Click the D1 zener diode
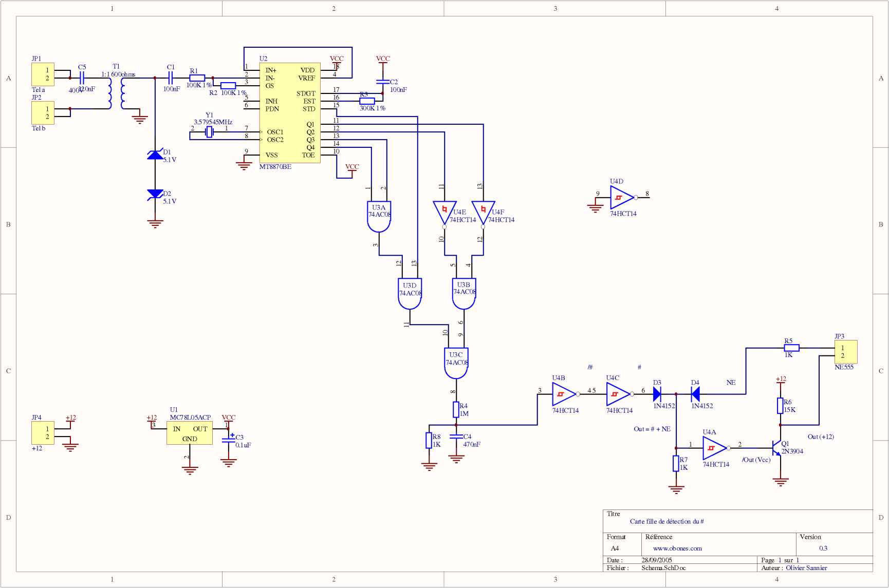 coord(155,155)
